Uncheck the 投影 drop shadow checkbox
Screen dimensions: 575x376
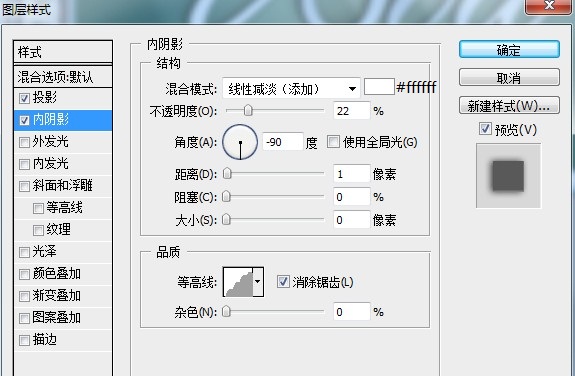click(x=24, y=98)
